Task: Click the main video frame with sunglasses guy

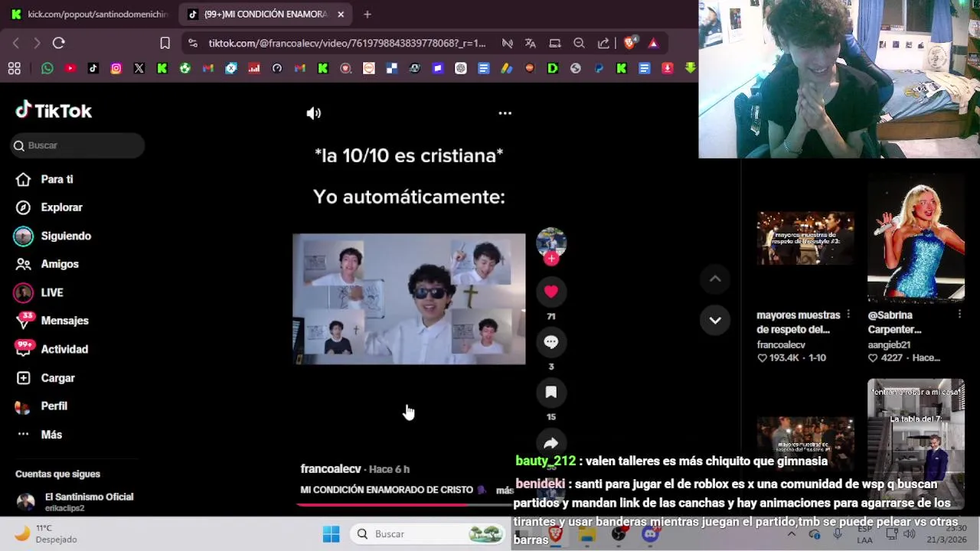Action: tap(409, 299)
